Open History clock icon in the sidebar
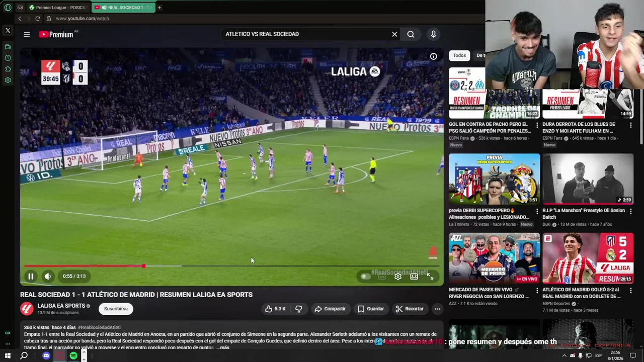Screen dimensions: 644x362 [x=8, y=58]
